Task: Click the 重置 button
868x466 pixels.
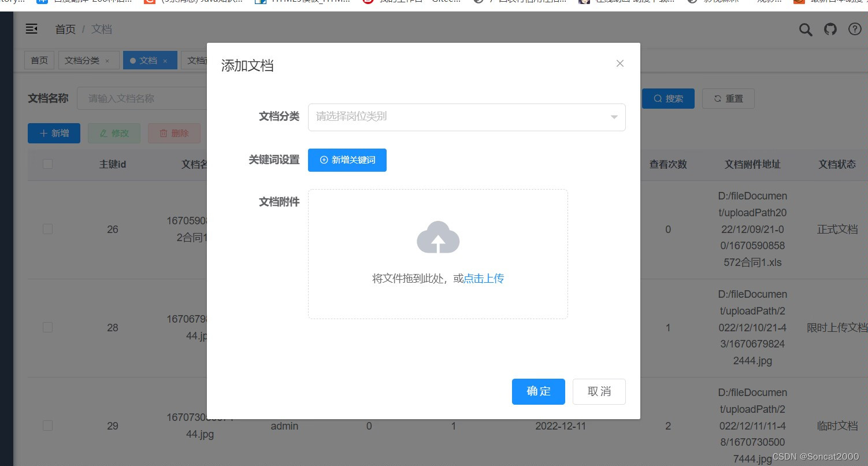Action: [x=728, y=98]
